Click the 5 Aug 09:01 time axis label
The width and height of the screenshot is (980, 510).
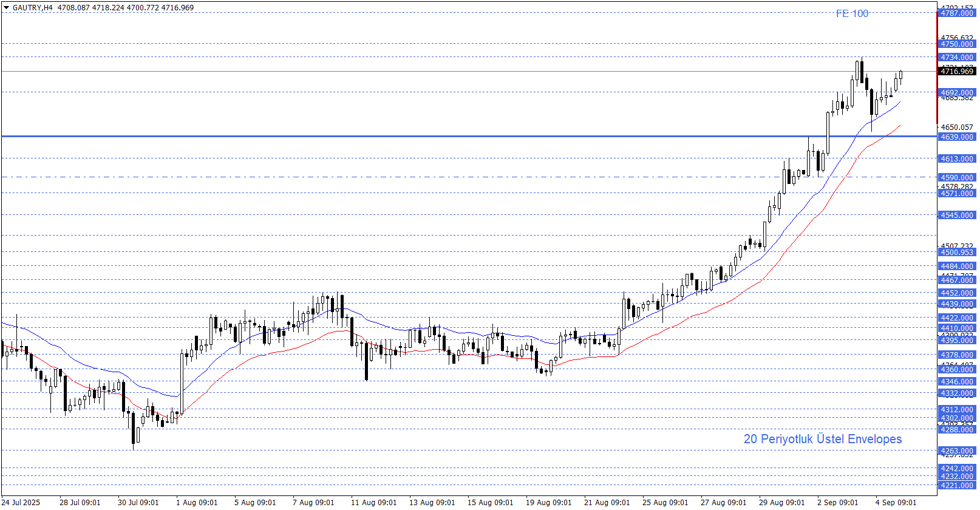point(255,502)
